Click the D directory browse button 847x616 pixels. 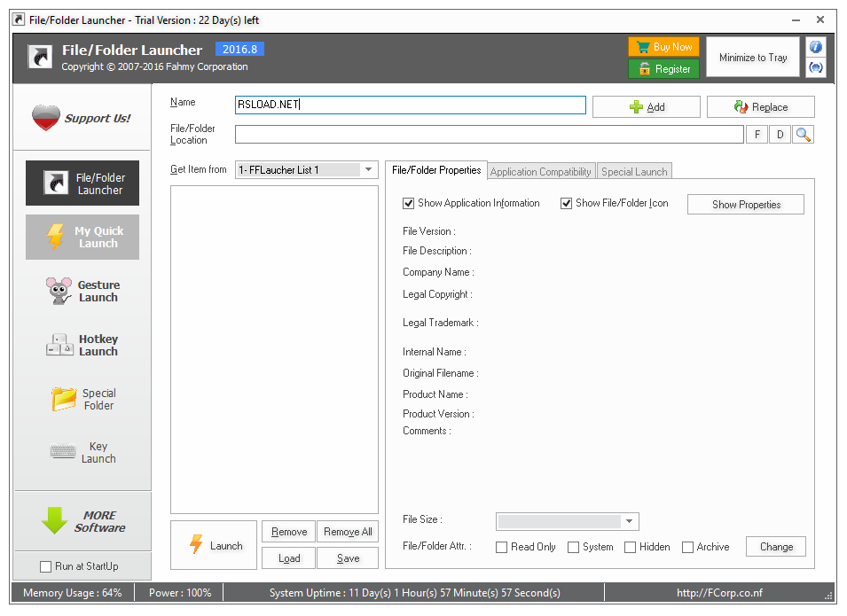[x=780, y=135]
